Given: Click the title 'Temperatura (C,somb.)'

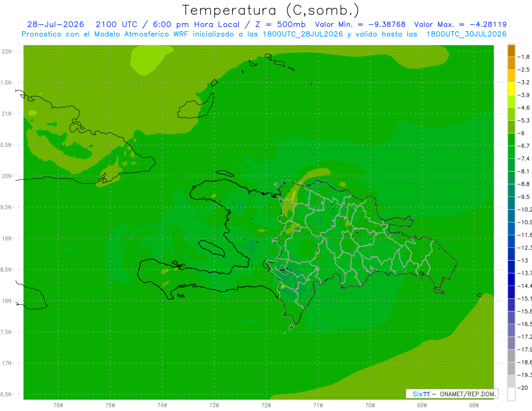Looking at the screenshot, I should [270, 10].
